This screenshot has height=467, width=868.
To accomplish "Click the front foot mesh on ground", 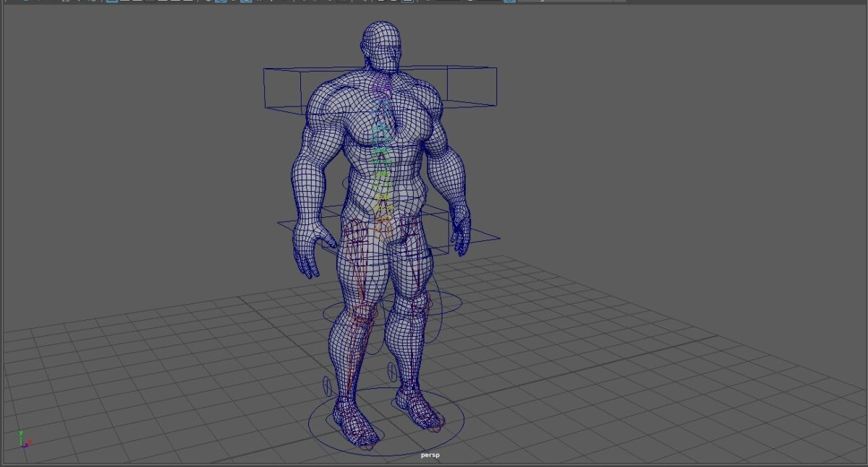I will pos(356,423).
